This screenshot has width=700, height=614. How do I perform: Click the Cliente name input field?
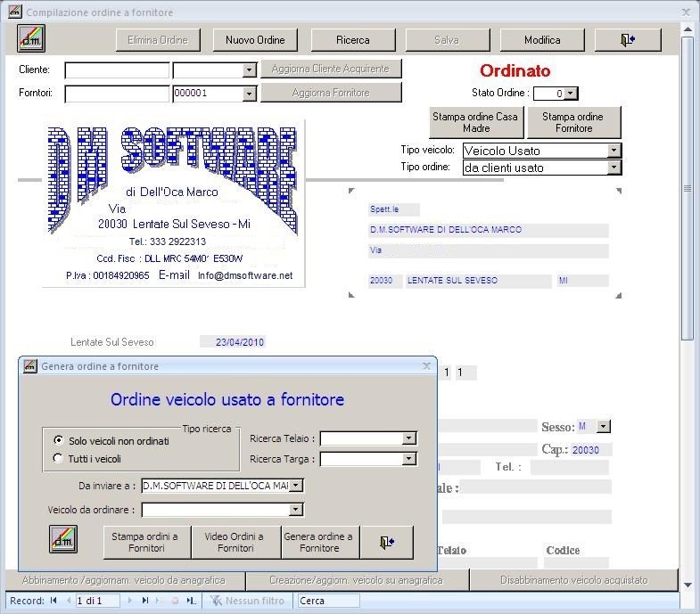tap(117, 70)
